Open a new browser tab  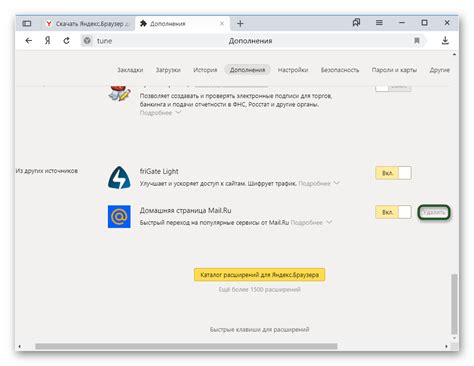(240, 23)
